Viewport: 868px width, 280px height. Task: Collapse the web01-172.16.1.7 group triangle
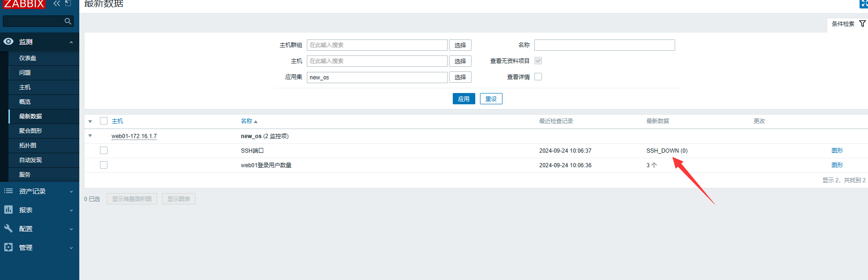point(90,136)
